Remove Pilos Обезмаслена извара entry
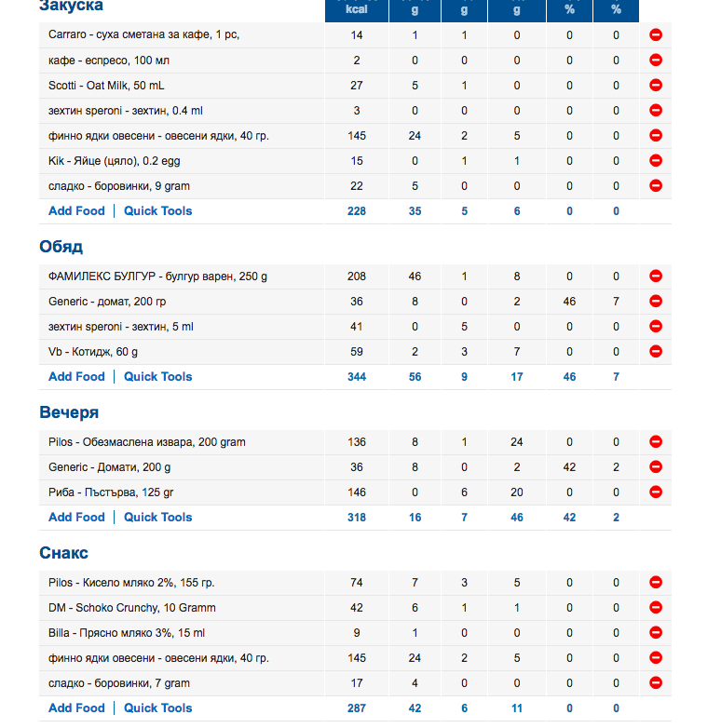The image size is (721, 728). pyautogui.click(x=655, y=442)
